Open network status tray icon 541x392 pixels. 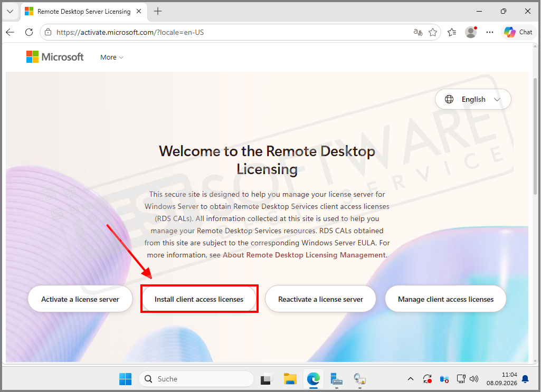[x=461, y=379]
